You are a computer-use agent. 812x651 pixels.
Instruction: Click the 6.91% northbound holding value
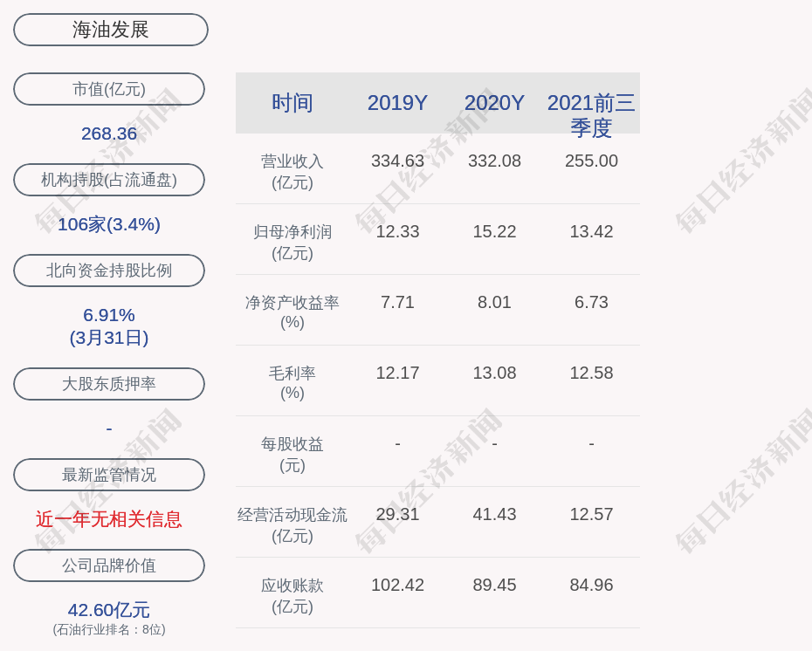pos(109,315)
